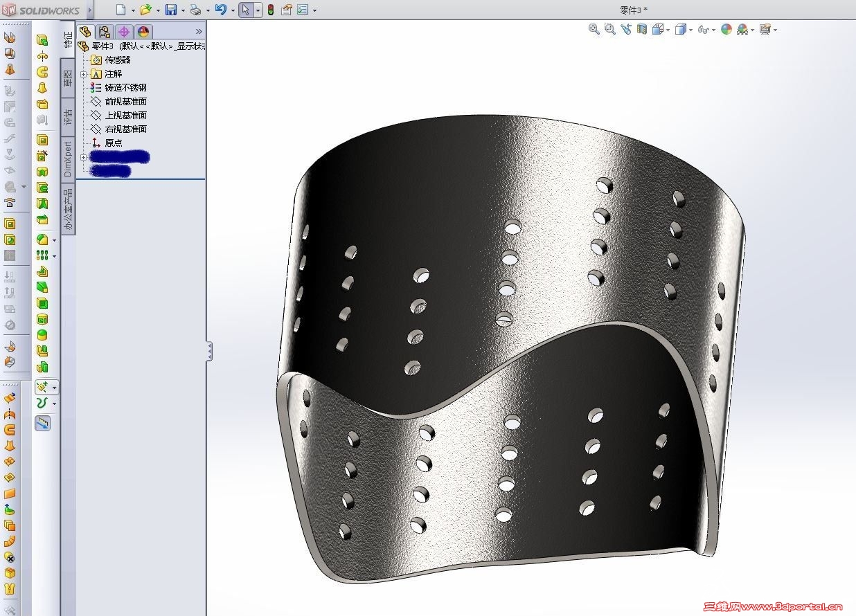The image size is (856, 616).
Task: Click the 零件3 document title
Action: pyautogui.click(x=634, y=10)
